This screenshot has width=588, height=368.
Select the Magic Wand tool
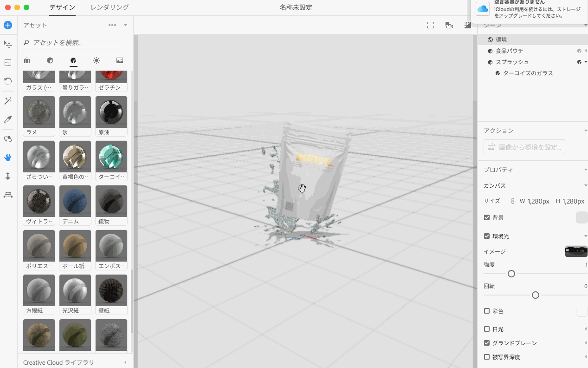click(8, 101)
